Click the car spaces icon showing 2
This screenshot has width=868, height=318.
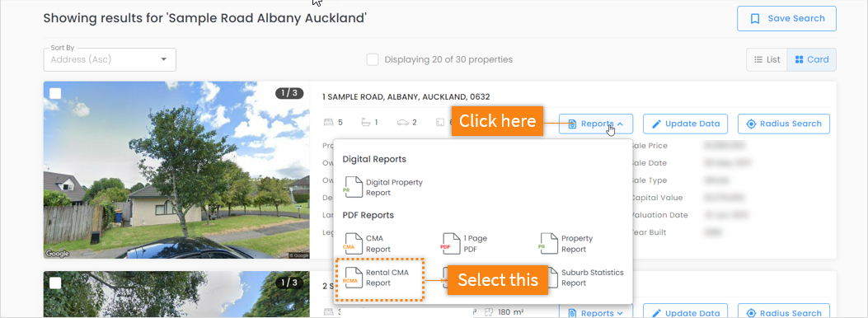coord(402,123)
